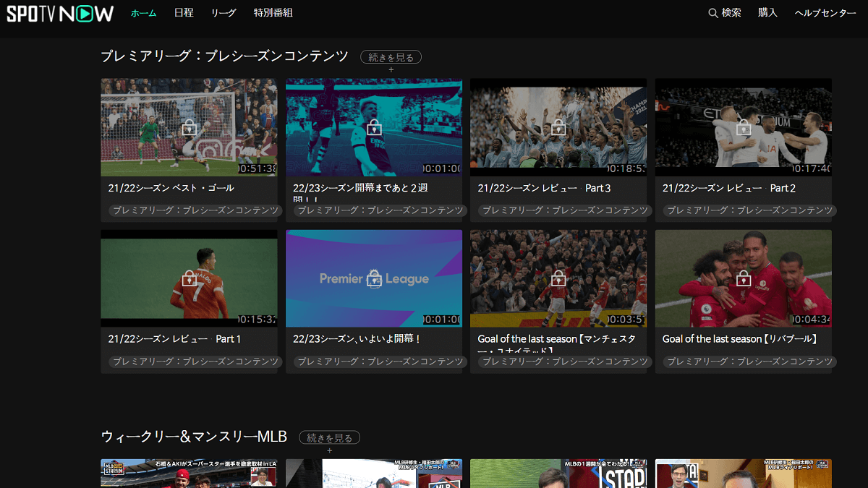Screen dimensions: 868x488
Task: Open the ヘルプセンター link
Action: coord(825,13)
